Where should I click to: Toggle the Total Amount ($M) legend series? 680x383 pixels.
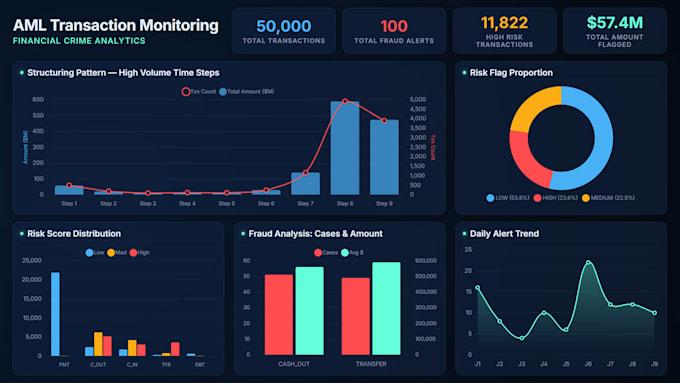coord(247,92)
